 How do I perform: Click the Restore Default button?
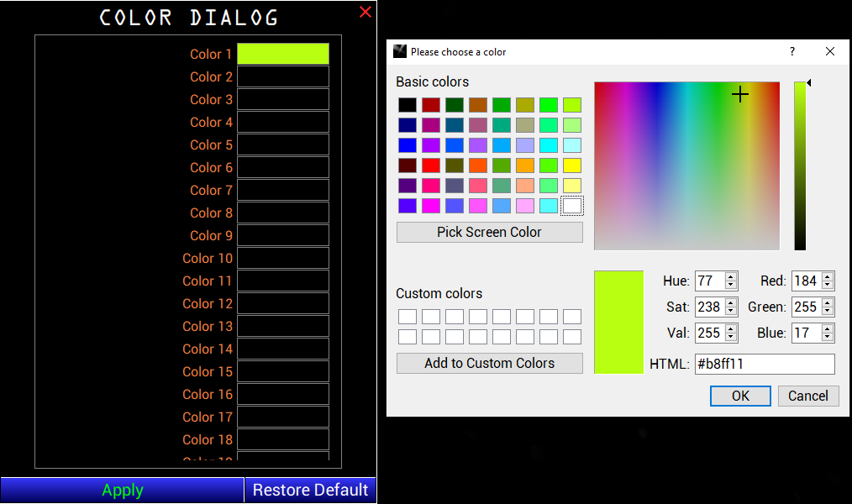point(310,490)
